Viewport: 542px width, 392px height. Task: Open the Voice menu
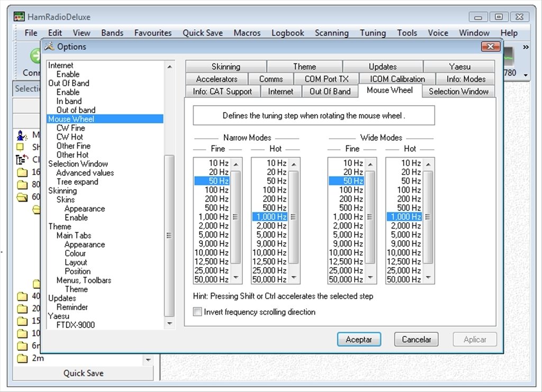point(438,33)
